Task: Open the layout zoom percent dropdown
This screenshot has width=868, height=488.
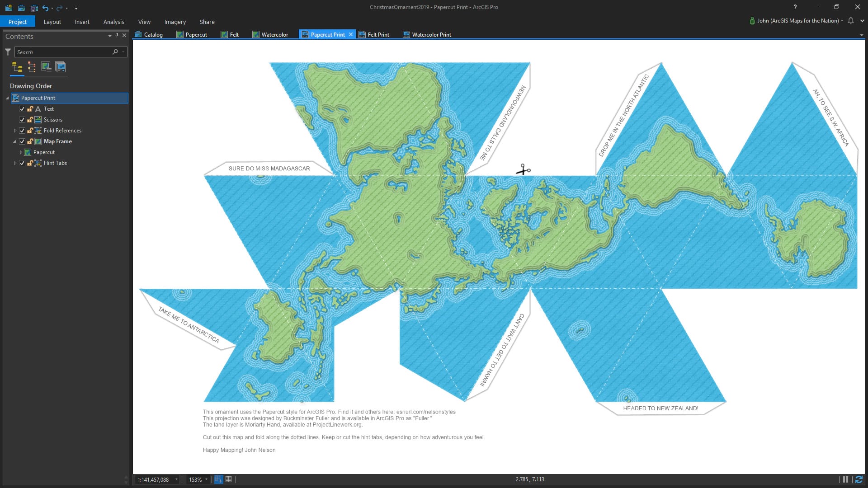Action: [x=207, y=479]
